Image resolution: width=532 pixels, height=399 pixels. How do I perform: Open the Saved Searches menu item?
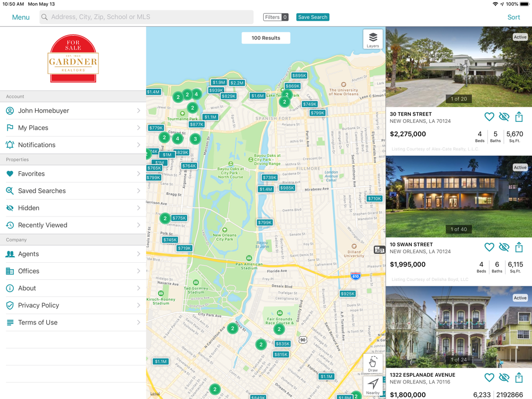coord(73,190)
